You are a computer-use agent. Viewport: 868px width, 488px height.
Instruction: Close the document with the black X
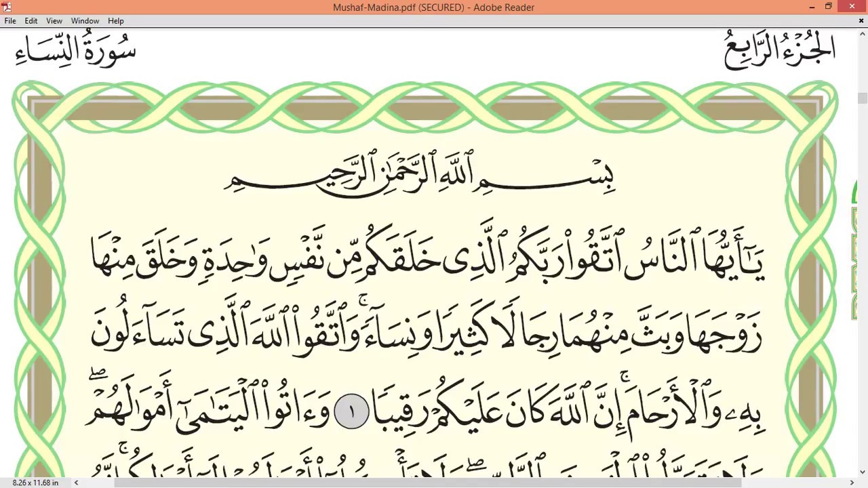861,21
